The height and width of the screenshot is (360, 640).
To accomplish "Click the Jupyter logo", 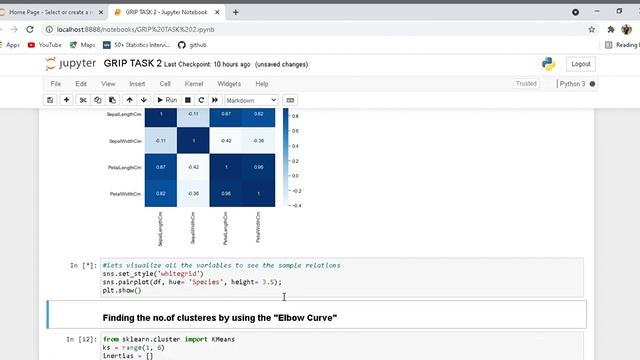I will point(71,64).
